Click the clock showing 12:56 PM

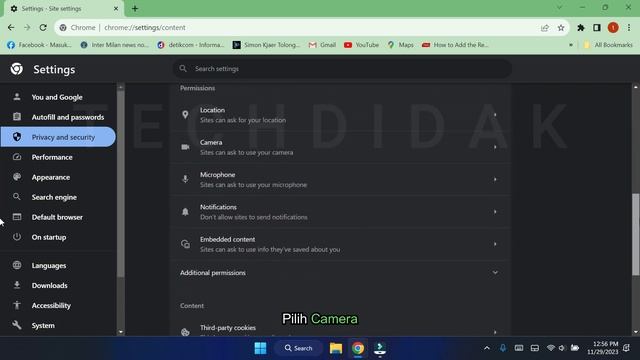point(602,348)
